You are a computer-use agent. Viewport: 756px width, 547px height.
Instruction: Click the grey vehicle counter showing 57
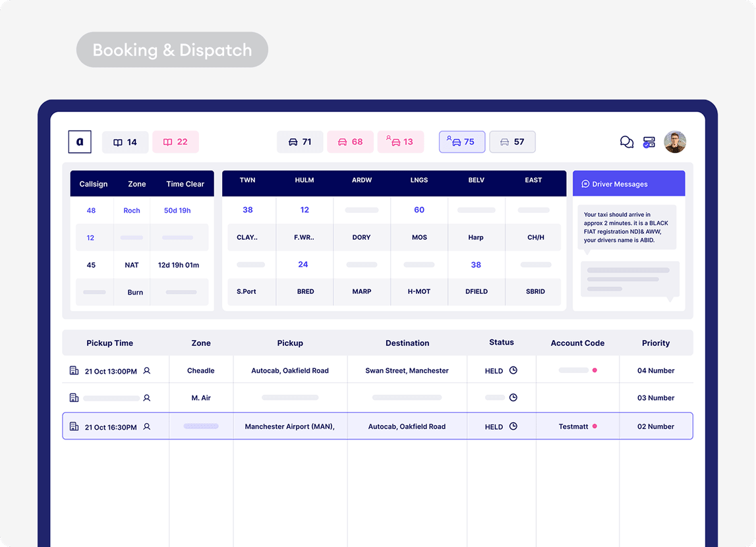coord(512,142)
